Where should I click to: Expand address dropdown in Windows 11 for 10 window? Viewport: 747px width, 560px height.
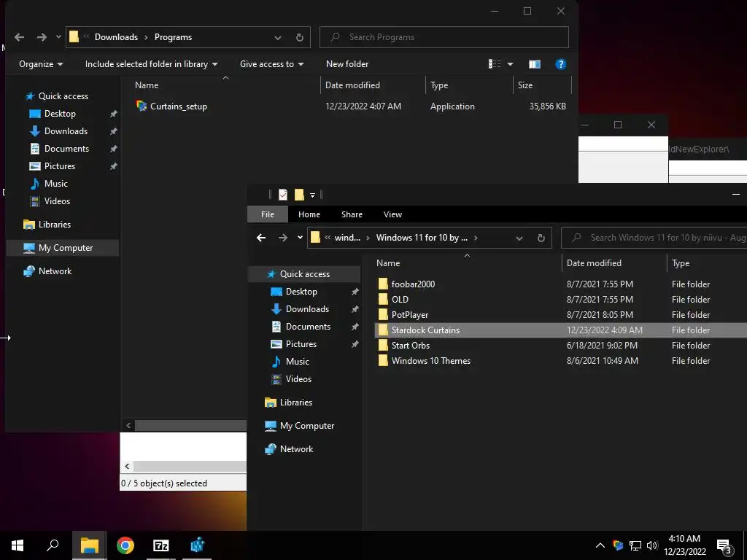click(519, 238)
